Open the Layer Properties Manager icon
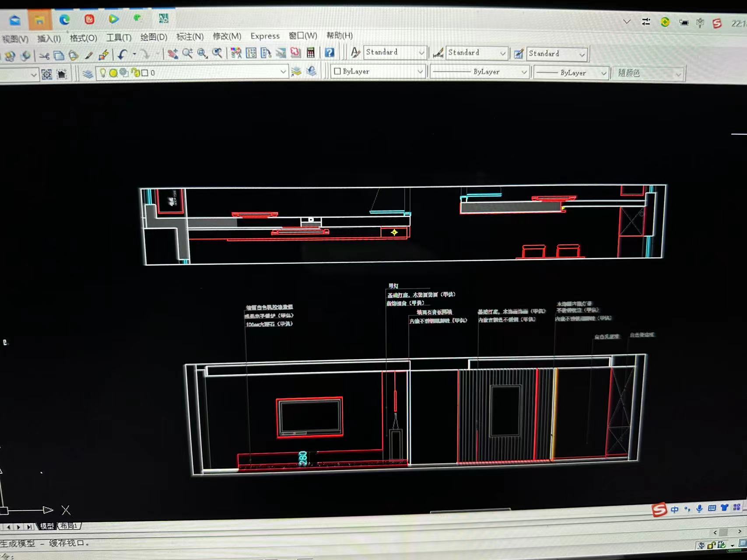The width and height of the screenshot is (747, 560). tap(88, 73)
